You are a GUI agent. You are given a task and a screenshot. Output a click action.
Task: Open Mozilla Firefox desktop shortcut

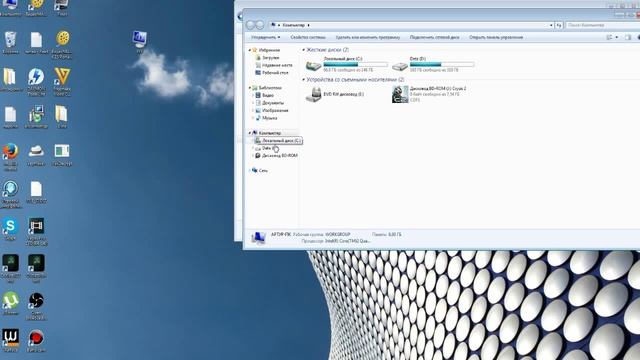point(10,156)
